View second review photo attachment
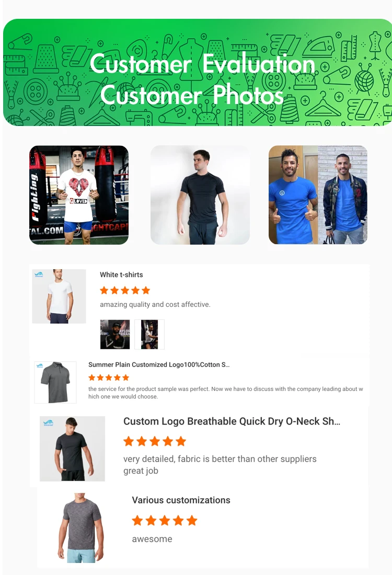Image resolution: width=392 pixels, height=575 pixels. (149, 334)
